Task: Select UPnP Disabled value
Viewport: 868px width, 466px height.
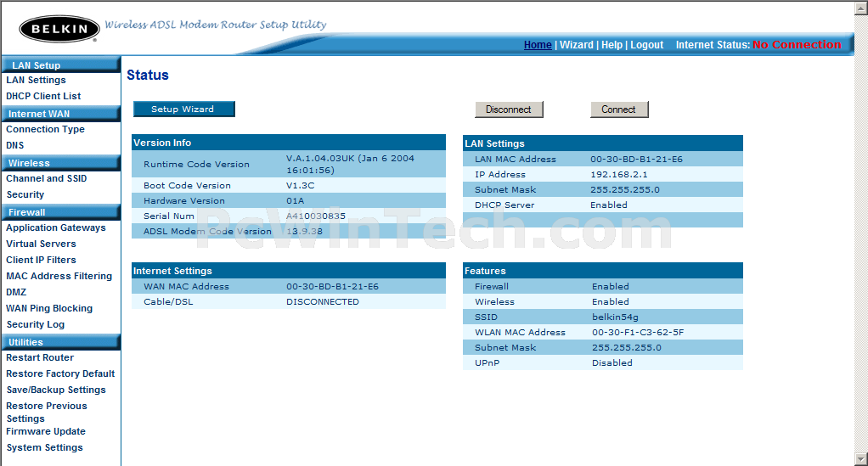Action: click(x=612, y=363)
